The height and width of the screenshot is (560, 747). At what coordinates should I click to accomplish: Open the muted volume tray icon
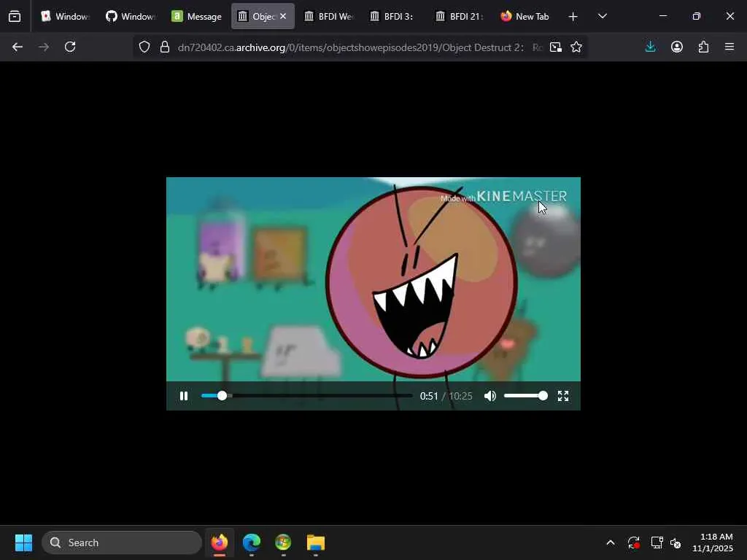click(676, 542)
